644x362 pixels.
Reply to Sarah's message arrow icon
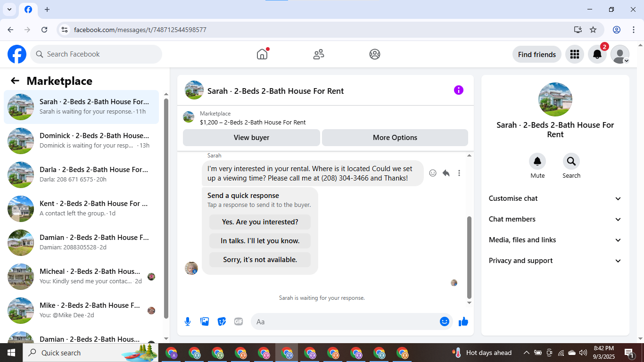click(446, 173)
